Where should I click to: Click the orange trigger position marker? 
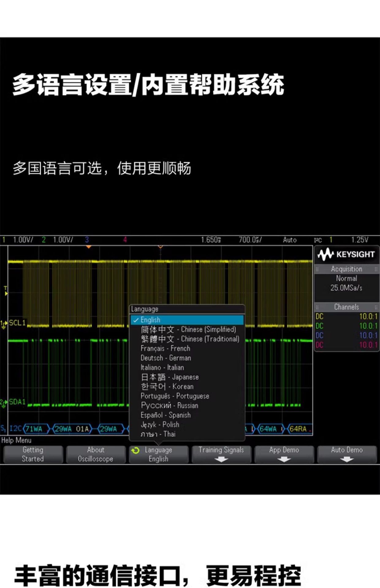pyautogui.click(x=88, y=247)
